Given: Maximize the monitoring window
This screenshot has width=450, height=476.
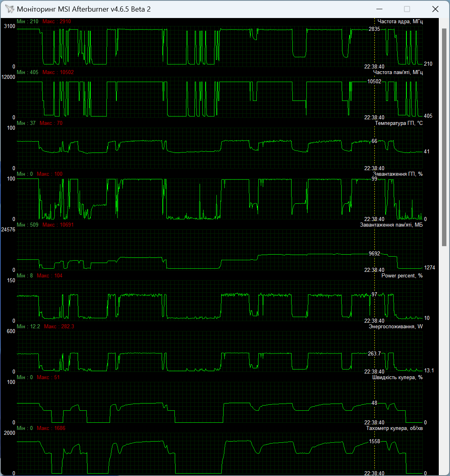Looking at the screenshot, I should (407, 9).
